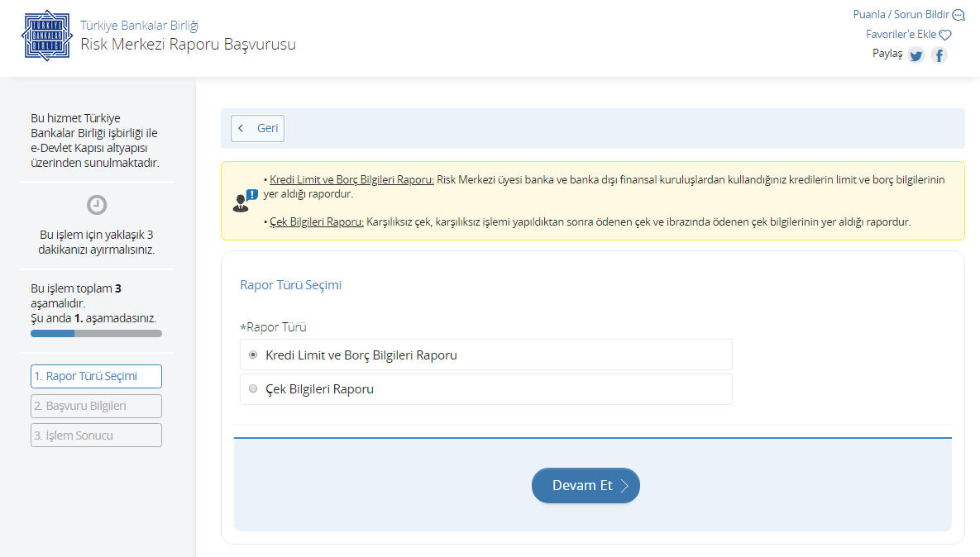This screenshot has height=557, width=980.
Task: Click the info person icon in yellow notice
Action: [x=244, y=201]
